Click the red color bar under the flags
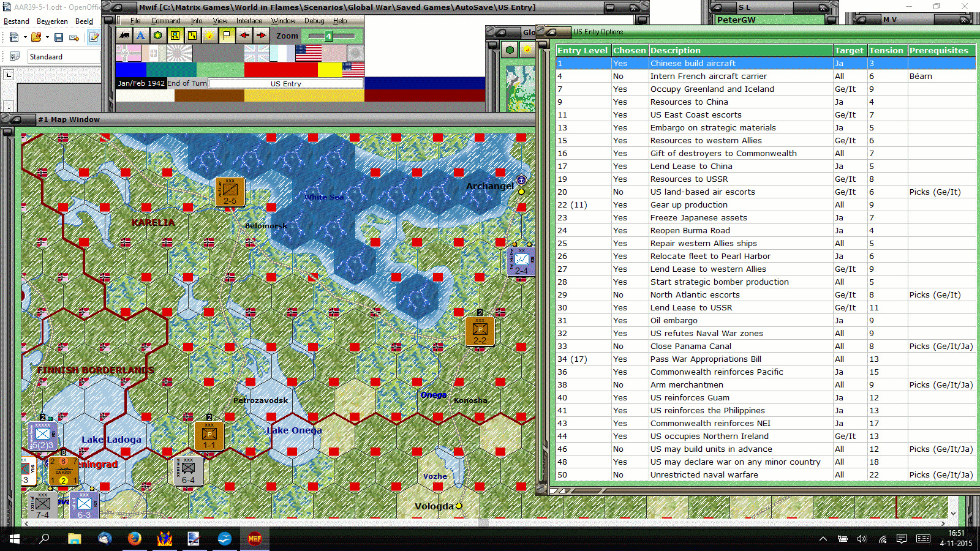This screenshot has width=980, height=551. point(281,70)
